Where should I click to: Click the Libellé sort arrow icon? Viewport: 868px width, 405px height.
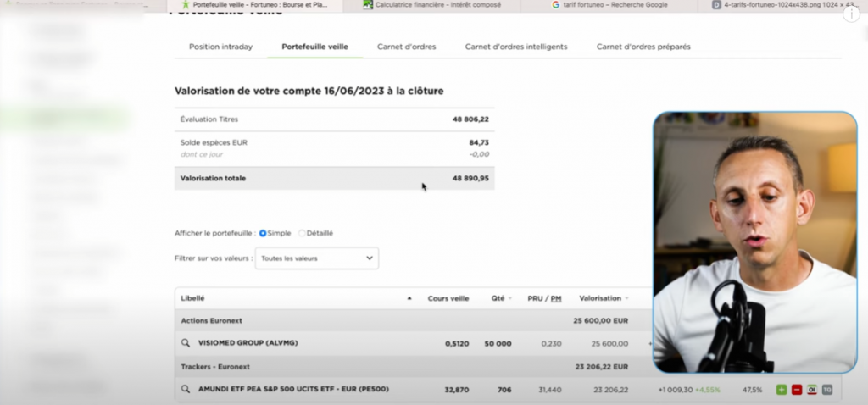pos(410,298)
